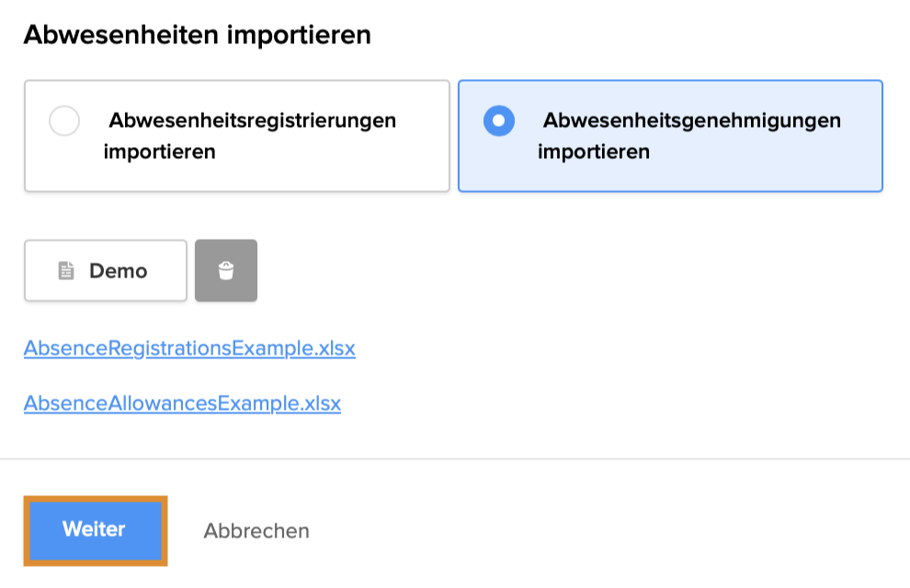This screenshot has width=910, height=588.
Task: Click the 'Abwesenheitsregistrierungen importieren' label text
Action: [x=250, y=136]
